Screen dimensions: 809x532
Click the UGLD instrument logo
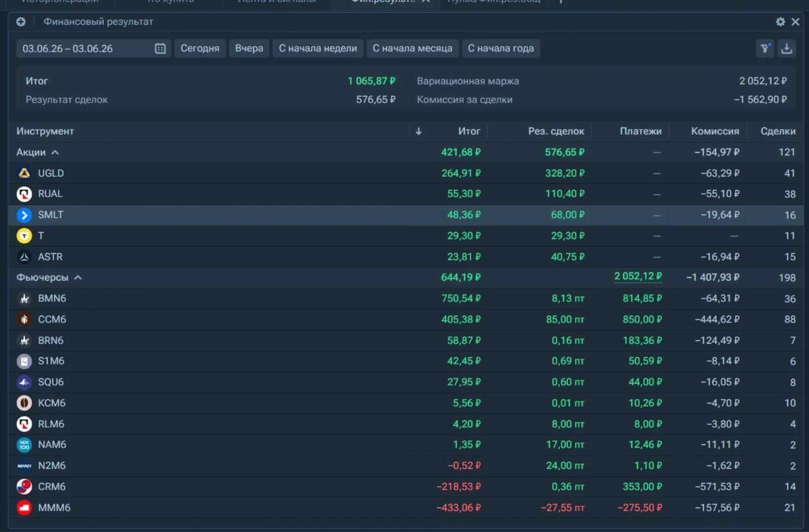(x=24, y=173)
